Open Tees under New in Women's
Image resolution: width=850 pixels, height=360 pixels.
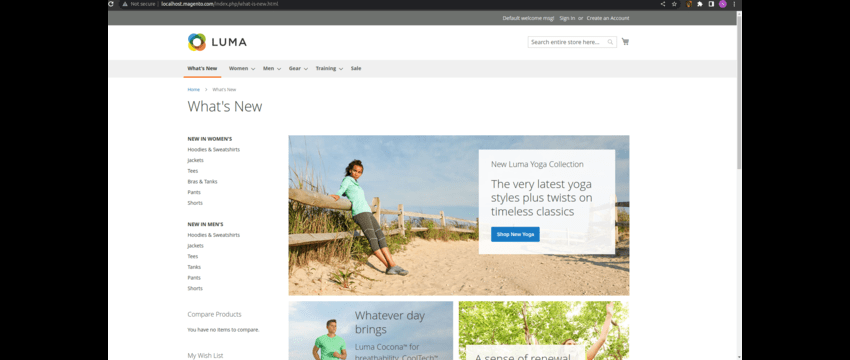pyautogui.click(x=193, y=171)
